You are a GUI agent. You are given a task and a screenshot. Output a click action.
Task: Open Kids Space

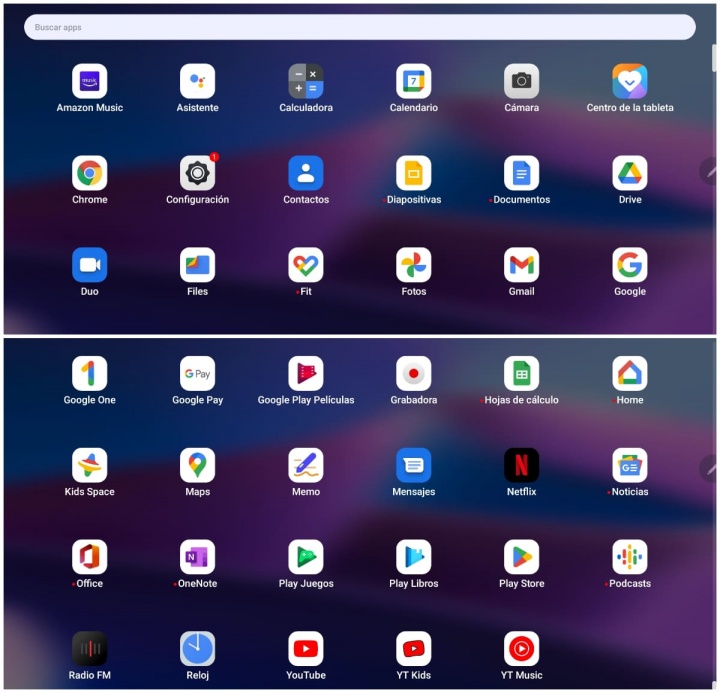click(90, 465)
